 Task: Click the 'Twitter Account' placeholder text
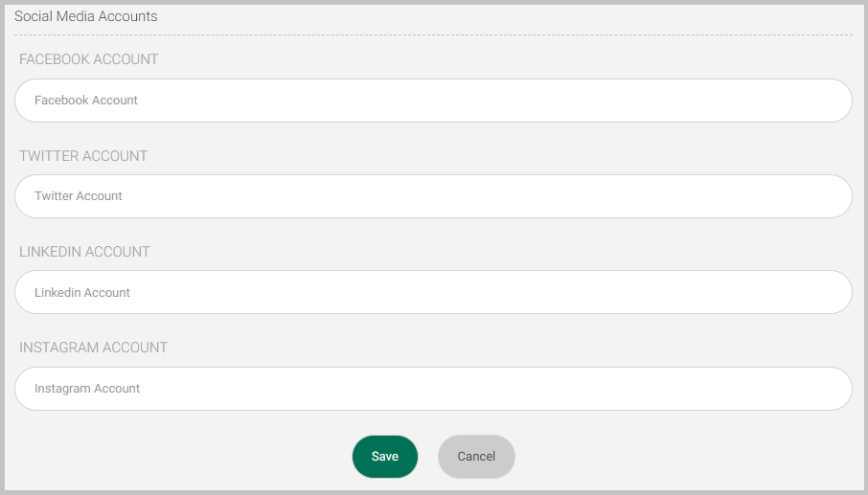click(x=78, y=195)
